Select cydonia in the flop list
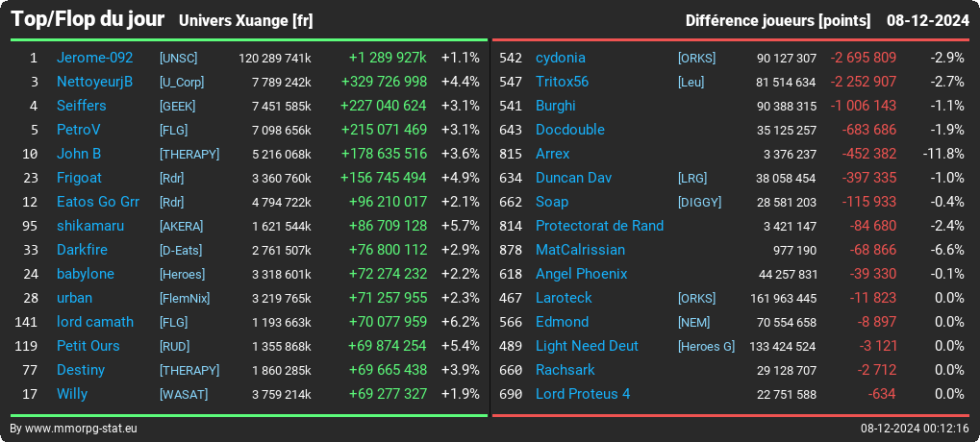Image resolution: width=980 pixels, height=442 pixels. pos(561,58)
